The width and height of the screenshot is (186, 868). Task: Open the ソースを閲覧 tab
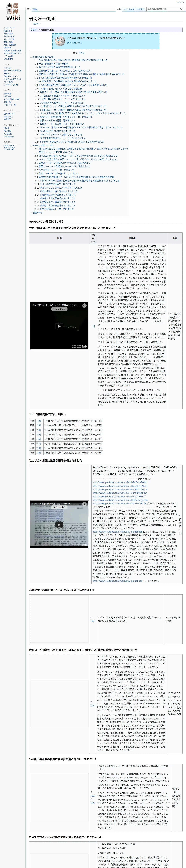pos(129,9)
